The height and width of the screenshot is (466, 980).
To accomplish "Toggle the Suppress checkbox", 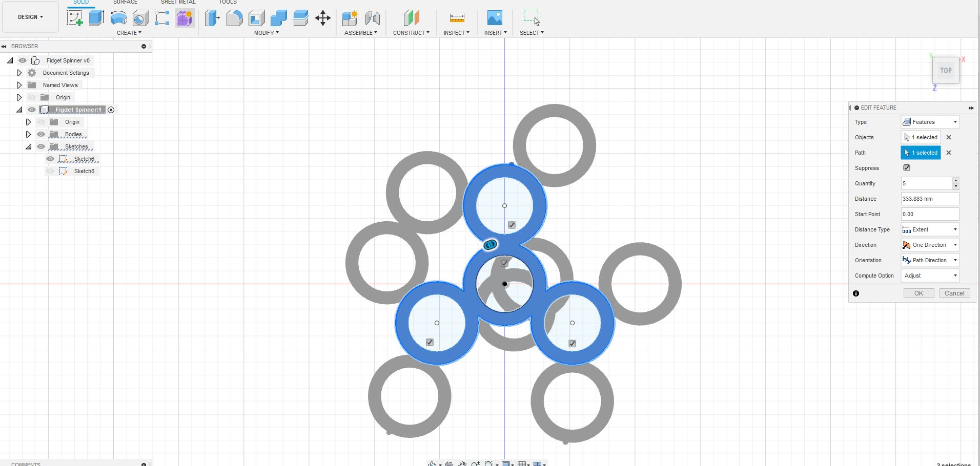I will (x=907, y=168).
